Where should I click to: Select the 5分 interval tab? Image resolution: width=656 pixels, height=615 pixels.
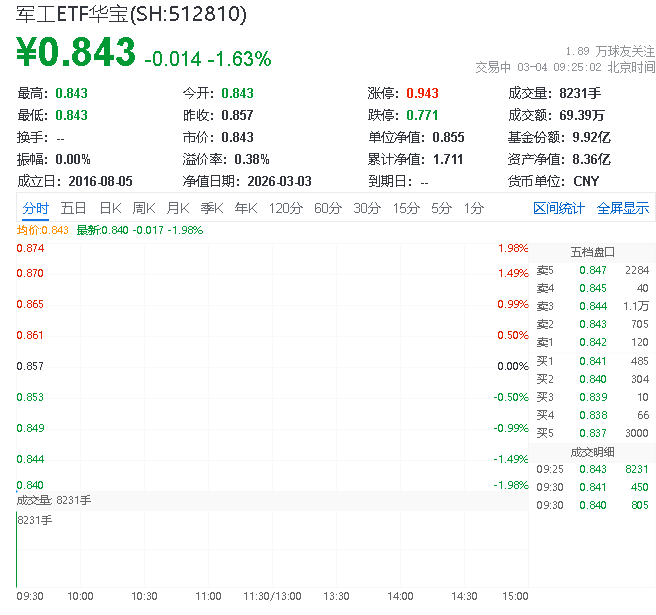click(441, 208)
